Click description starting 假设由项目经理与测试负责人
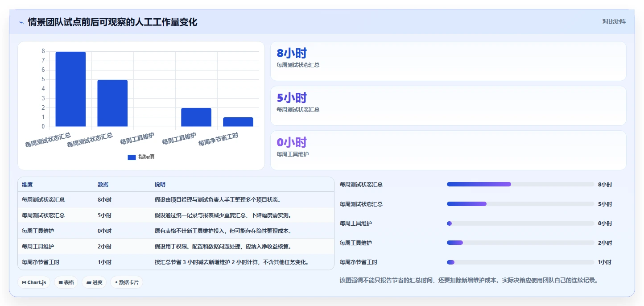 (x=218, y=200)
